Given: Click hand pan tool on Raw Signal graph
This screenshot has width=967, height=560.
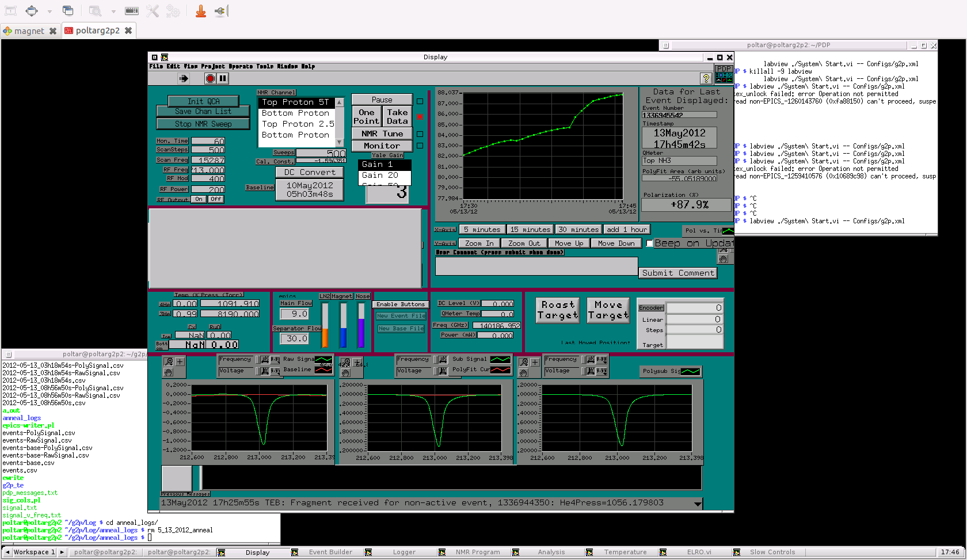Looking at the screenshot, I should [x=169, y=372].
